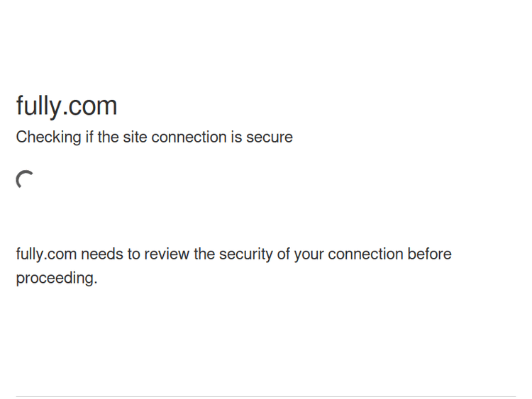This screenshot has height=399, width=532.
Task: Click "Checking" in the subtitle line
Action: (x=48, y=137)
